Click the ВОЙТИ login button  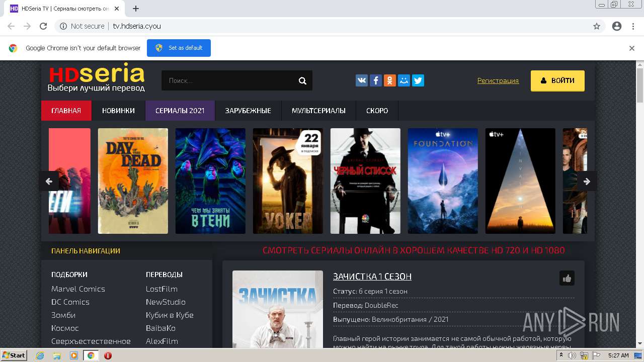pos(557,80)
